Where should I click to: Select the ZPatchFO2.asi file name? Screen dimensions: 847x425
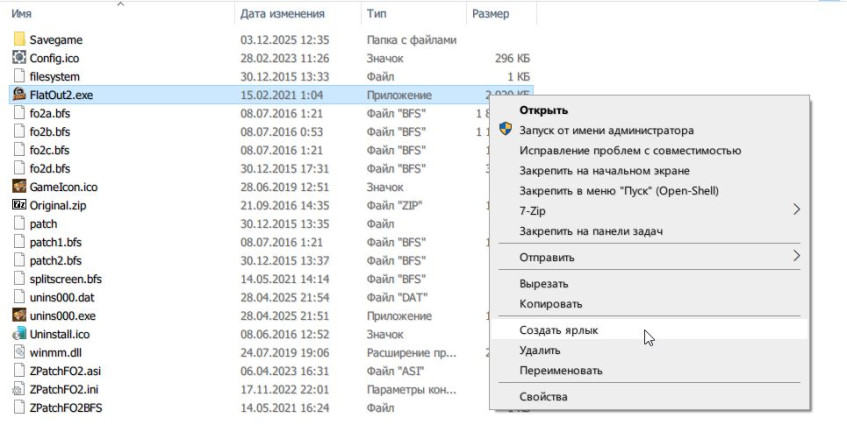[x=65, y=371]
